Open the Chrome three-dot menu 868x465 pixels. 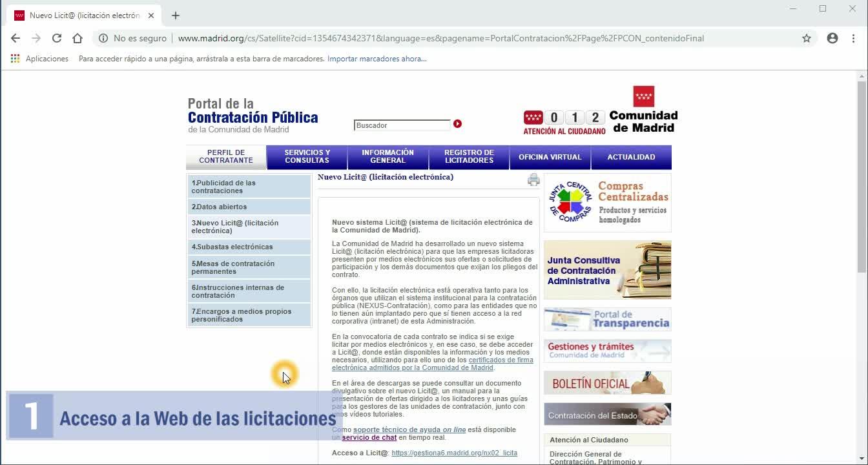pos(853,38)
